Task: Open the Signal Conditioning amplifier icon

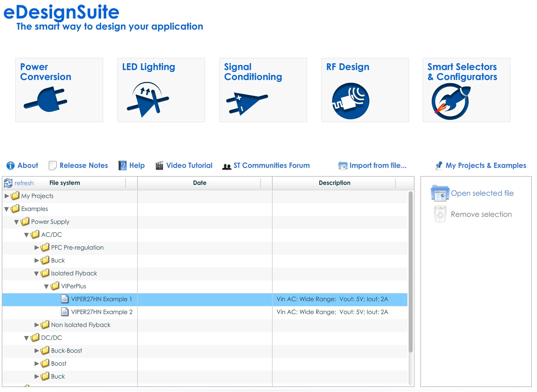Action: pyautogui.click(x=247, y=103)
